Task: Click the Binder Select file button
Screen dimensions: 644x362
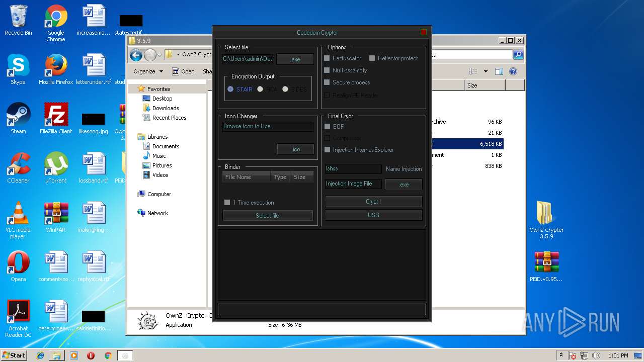Action: point(268,216)
